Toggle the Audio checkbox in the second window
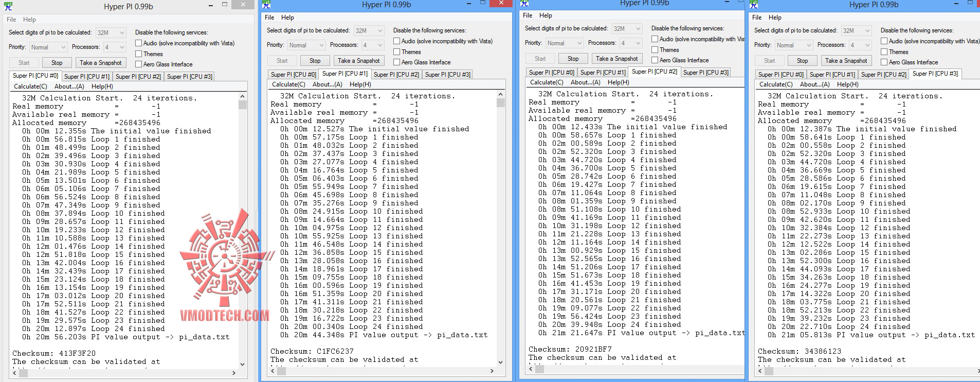This screenshot has width=980, height=382. (397, 41)
